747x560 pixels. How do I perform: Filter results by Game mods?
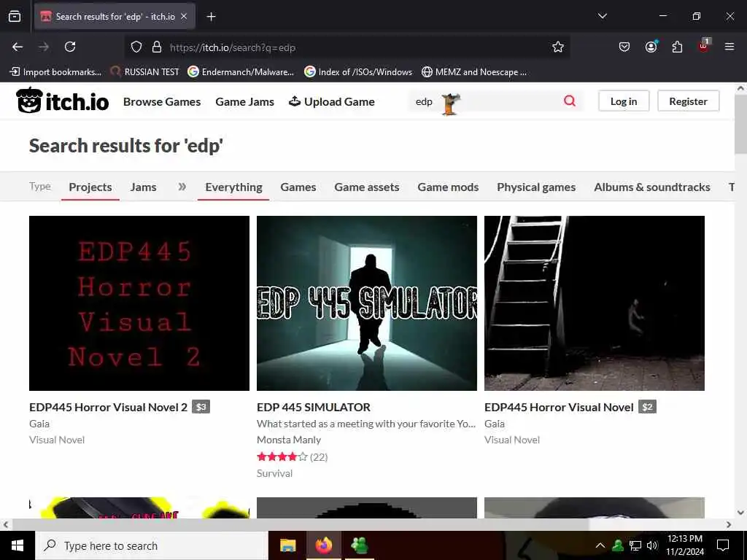(x=448, y=187)
